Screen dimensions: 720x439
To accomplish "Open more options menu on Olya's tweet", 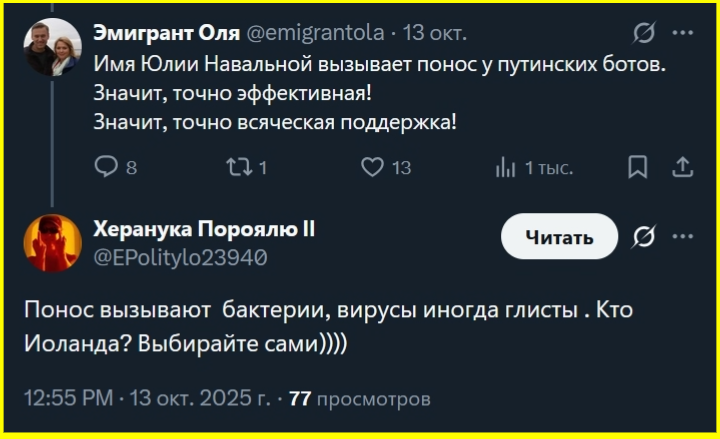I will (683, 33).
